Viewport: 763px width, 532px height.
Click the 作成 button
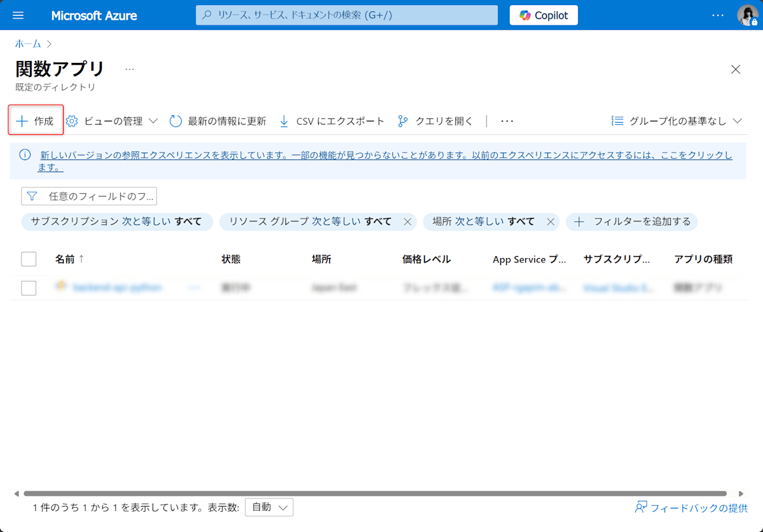(x=36, y=121)
